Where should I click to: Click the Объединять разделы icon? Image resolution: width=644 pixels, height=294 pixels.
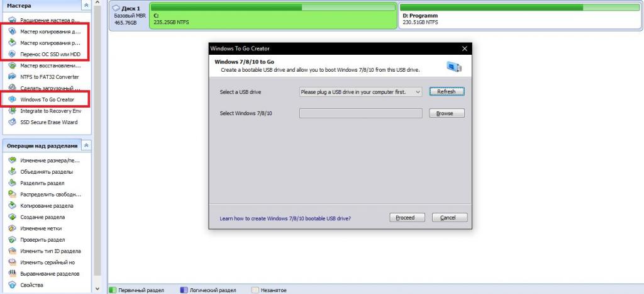click(x=13, y=172)
